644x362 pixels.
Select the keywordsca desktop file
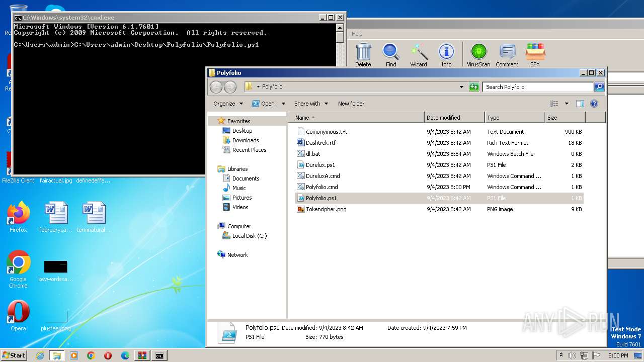point(55,270)
